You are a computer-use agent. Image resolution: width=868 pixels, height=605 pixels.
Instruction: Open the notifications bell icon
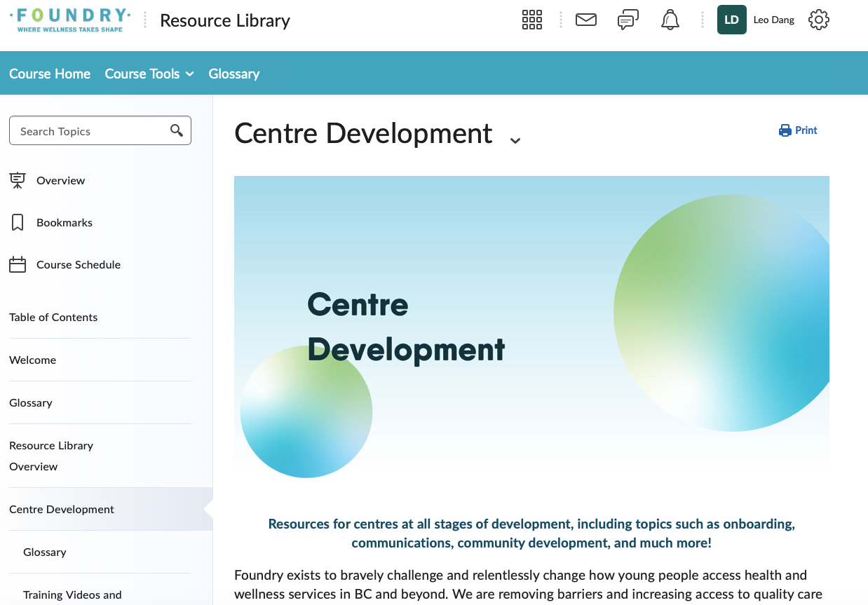coord(670,20)
